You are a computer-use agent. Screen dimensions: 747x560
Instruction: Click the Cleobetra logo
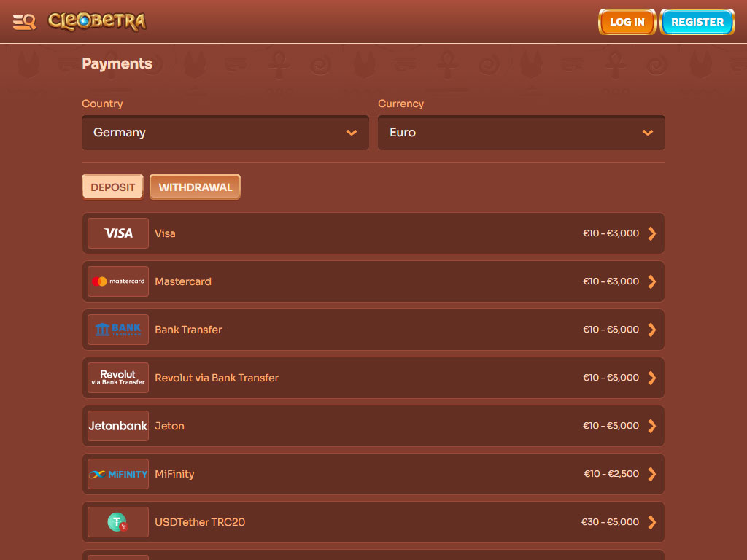coord(97,21)
